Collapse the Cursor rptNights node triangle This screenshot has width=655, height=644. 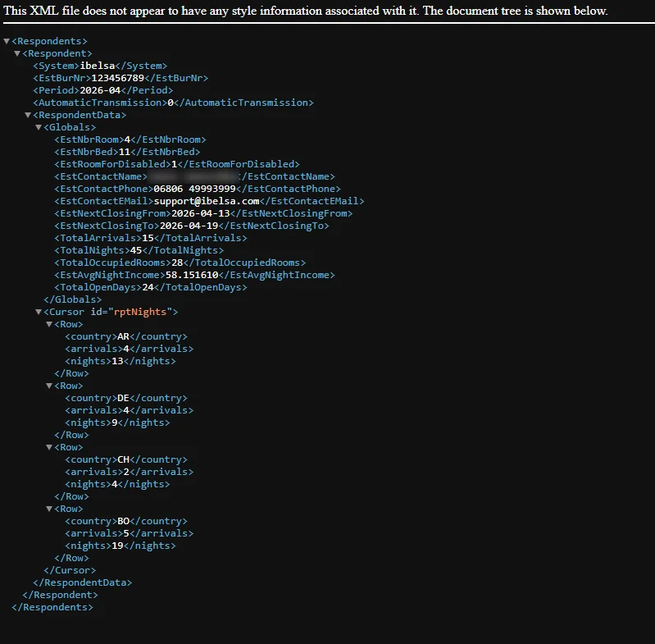(x=39, y=312)
